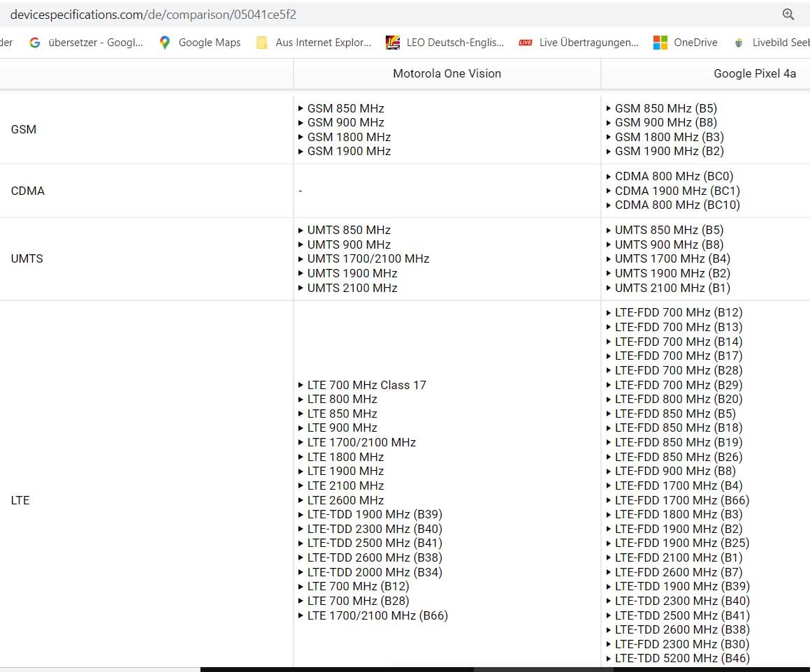Click "LTE 850 MHz" entry
Image resolution: width=810 pixels, height=672 pixels.
(342, 414)
